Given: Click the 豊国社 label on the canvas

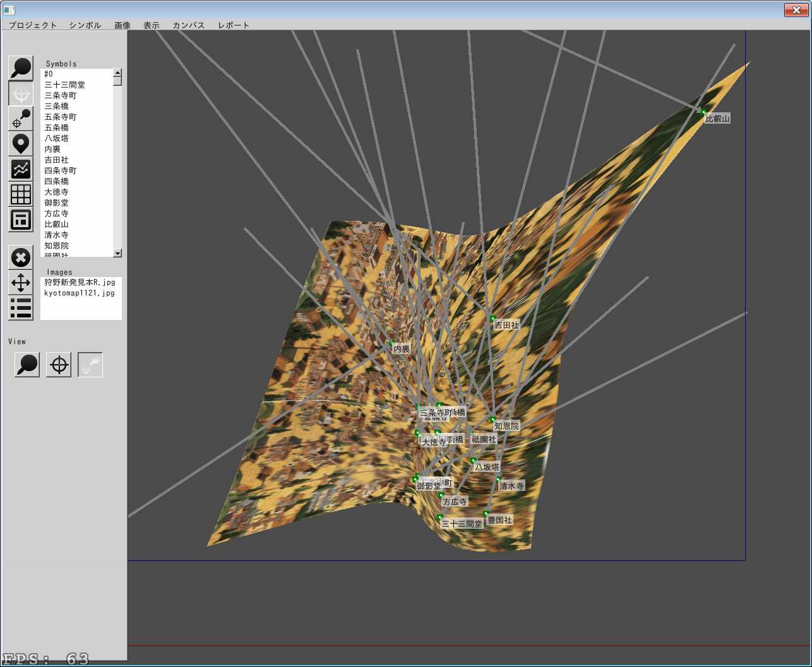Looking at the screenshot, I should pos(500,521).
